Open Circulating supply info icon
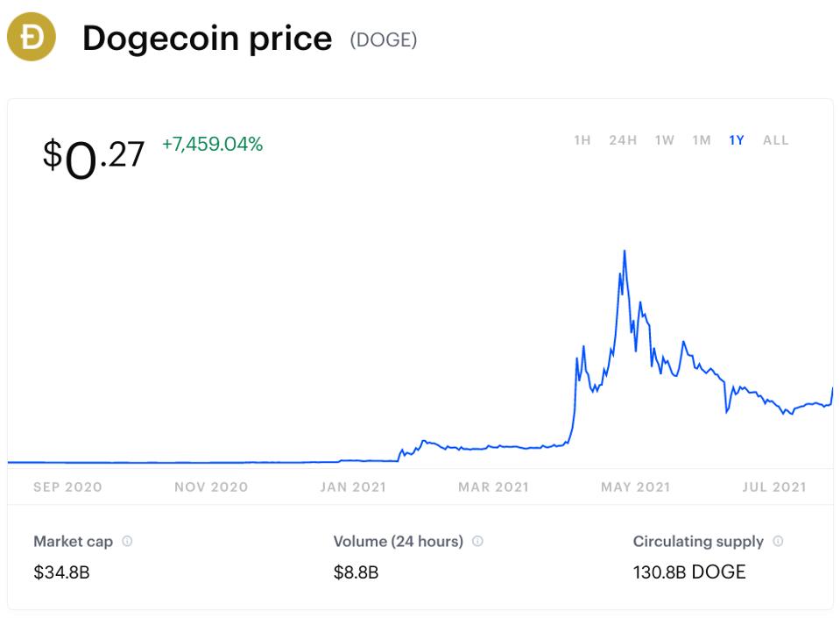Image resolution: width=840 pixels, height=618 pixels. (778, 541)
